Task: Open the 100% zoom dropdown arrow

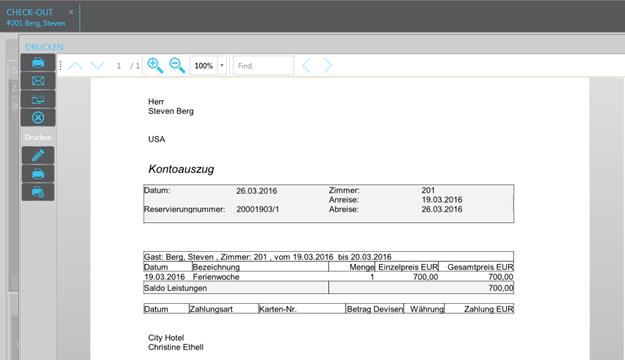Action: pos(222,65)
